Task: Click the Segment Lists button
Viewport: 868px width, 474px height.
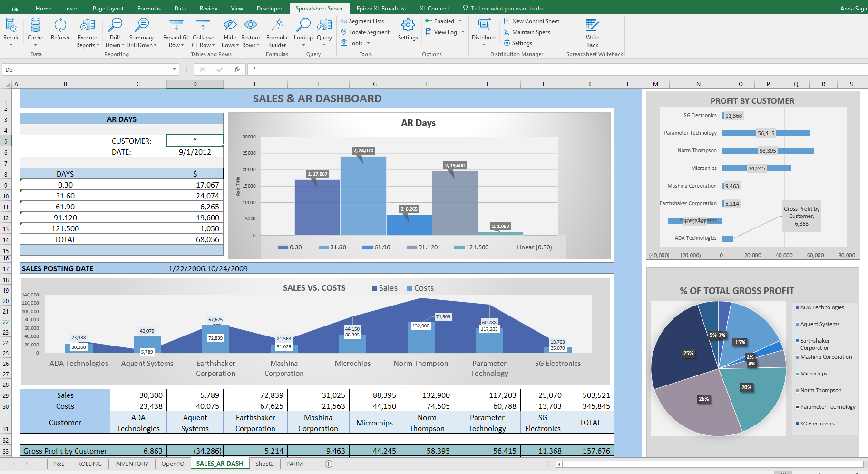Action: point(362,21)
